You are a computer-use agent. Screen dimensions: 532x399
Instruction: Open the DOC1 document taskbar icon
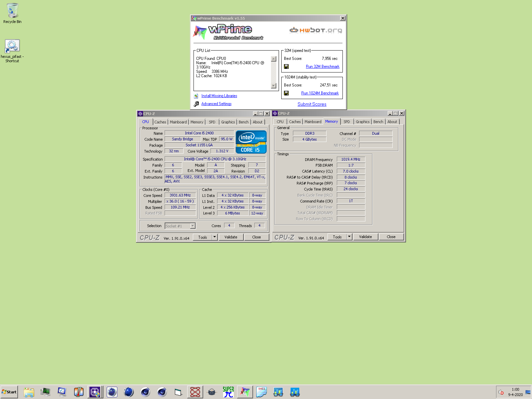[x=262, y=392]
